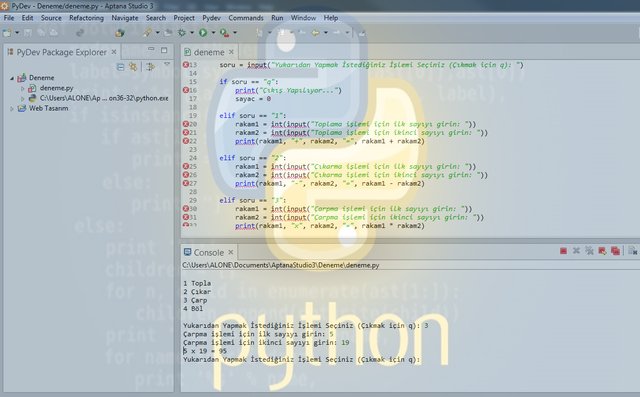Open the Commands menu
This screenshot has width=640, height=397.
(246, 18)
